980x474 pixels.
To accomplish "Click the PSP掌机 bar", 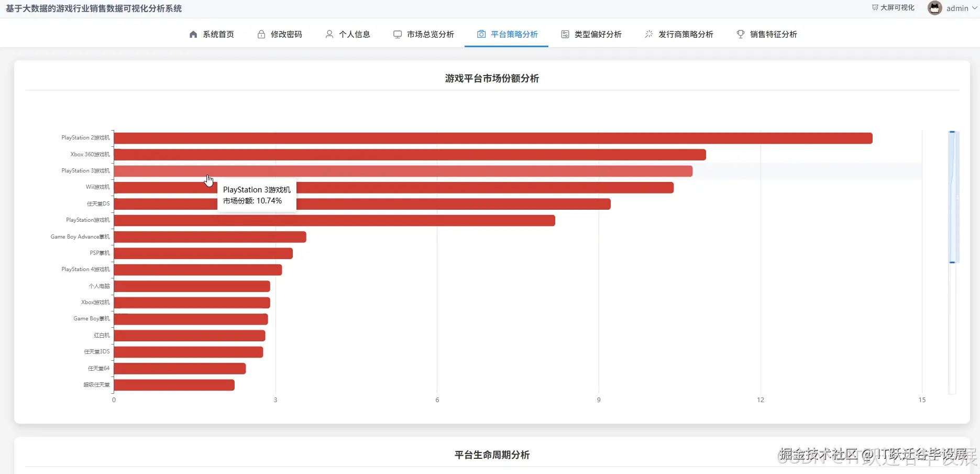I will [x=203, y=253].
